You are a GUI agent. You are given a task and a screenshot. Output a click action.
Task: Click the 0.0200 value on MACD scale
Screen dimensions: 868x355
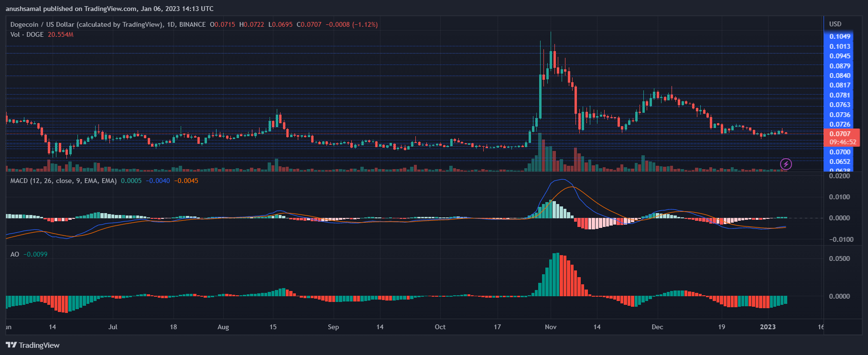click(x=840, y=176)
